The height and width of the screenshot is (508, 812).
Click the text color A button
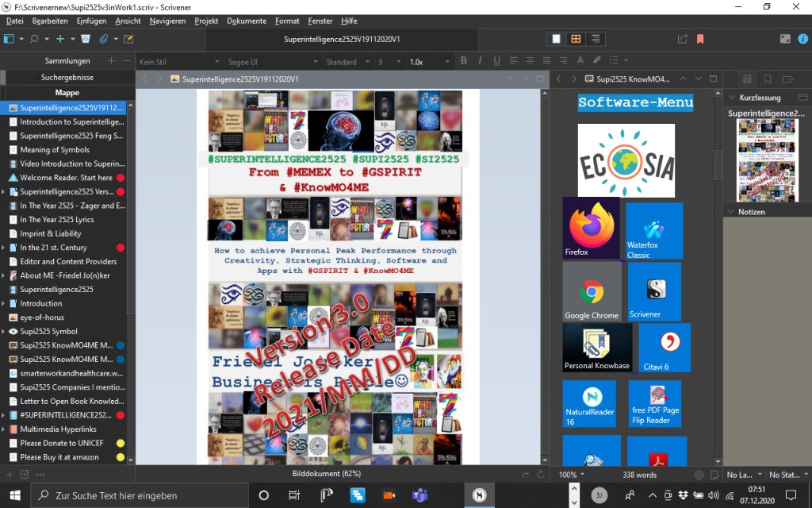click(580, 61)
